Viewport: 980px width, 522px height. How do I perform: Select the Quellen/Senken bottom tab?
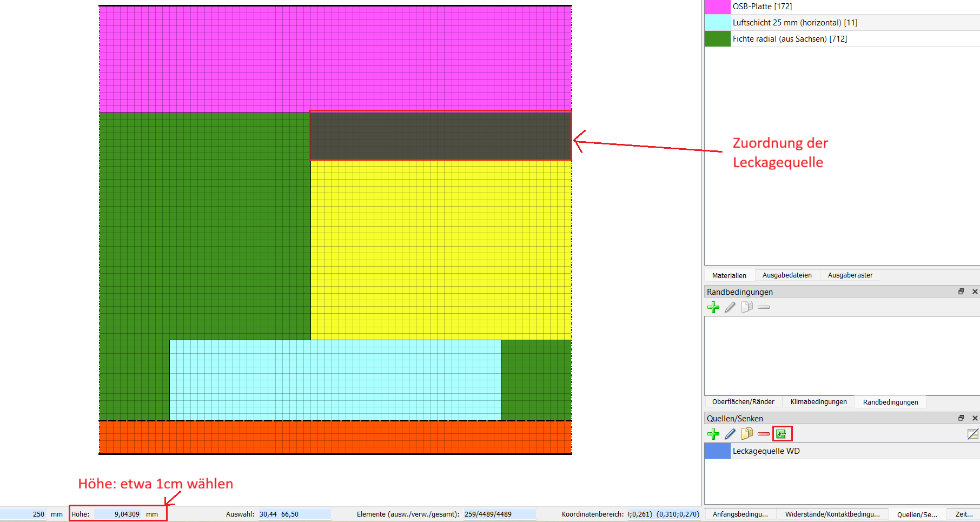point(917,514)
